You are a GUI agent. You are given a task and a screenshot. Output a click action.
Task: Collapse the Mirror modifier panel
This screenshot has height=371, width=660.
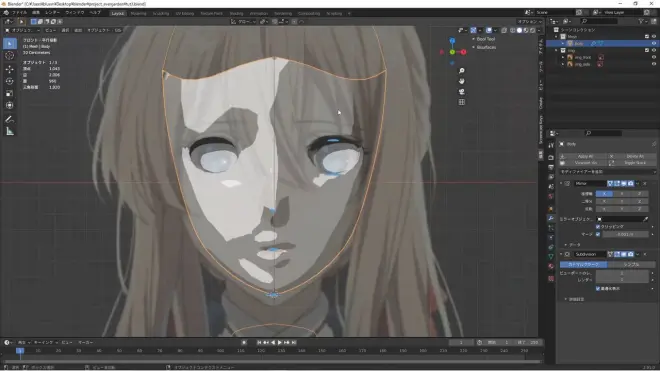pos(561,184)
